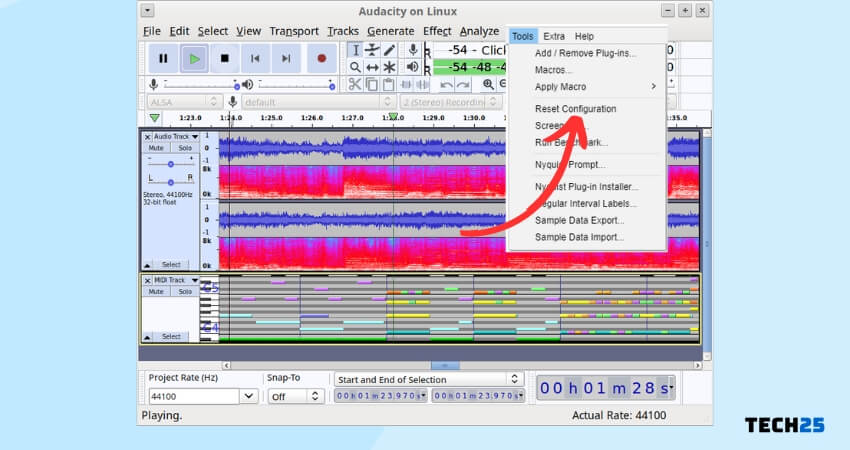Open the Effect menu
The height and width of the screenshot is (450, 850).
pos(437,31)
